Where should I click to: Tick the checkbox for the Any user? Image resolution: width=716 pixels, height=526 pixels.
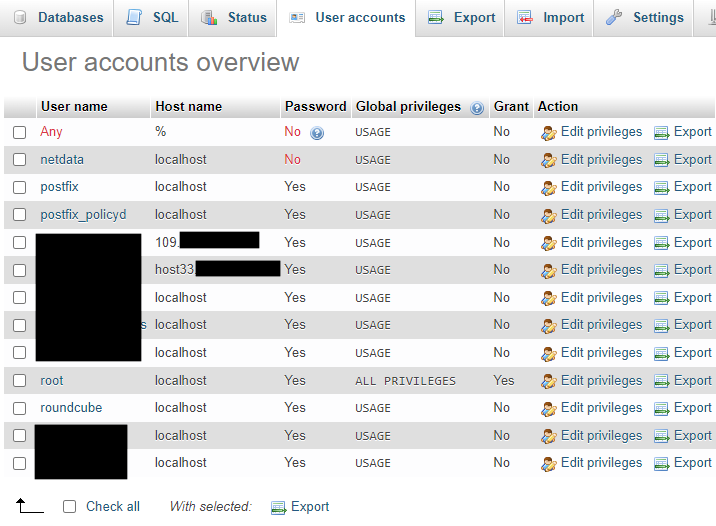pos(20,132)
